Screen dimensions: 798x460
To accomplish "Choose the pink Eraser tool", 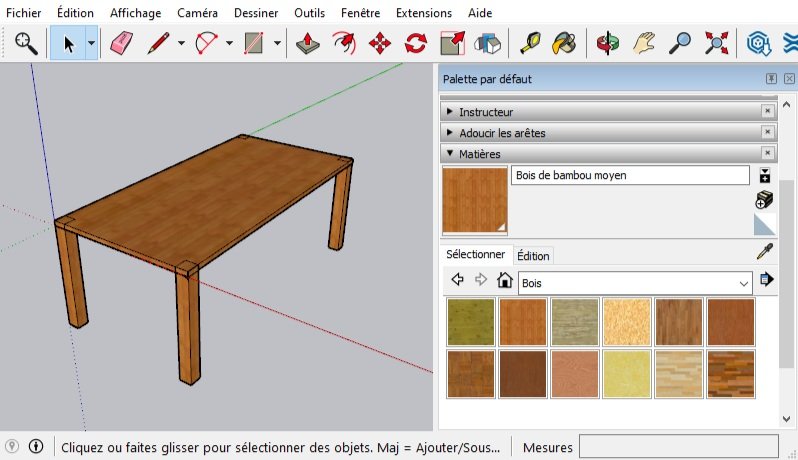I will click(121, 43).
